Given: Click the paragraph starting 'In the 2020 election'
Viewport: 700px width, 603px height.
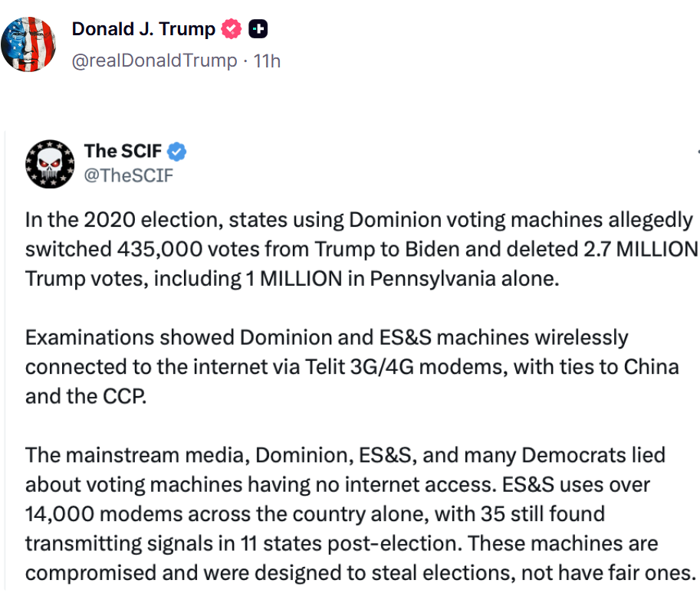Looking at the screenshot, I should pos(360,249).
